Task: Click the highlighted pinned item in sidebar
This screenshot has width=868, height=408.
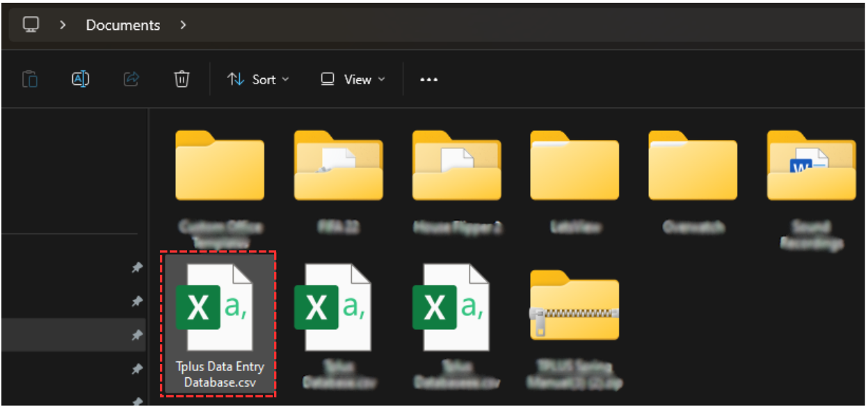Action: [73, 335]
